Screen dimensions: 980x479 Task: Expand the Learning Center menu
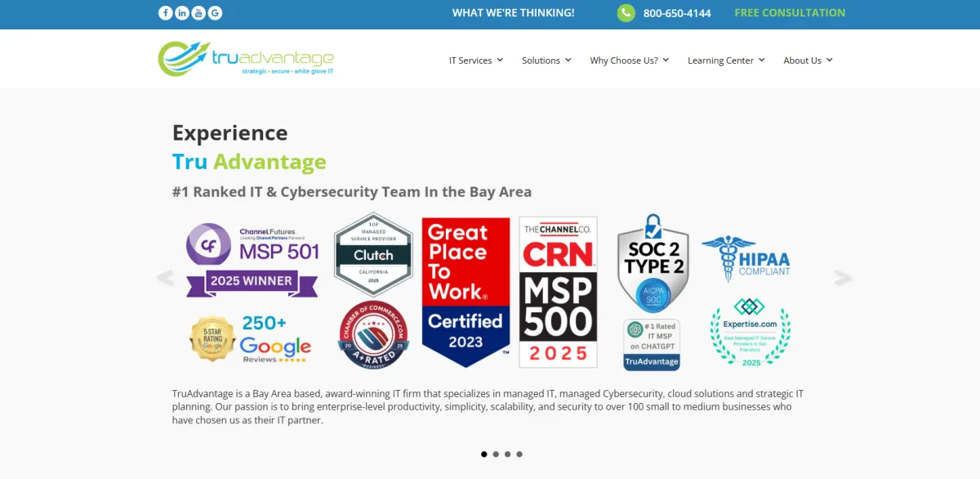click(x=726, y=60)
